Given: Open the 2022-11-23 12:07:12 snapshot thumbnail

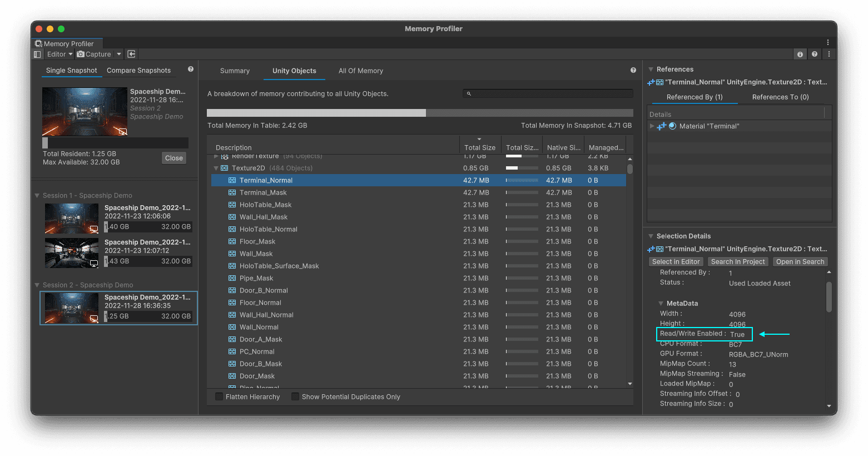Looking at the screenshot, I should [x=72, y=252].
